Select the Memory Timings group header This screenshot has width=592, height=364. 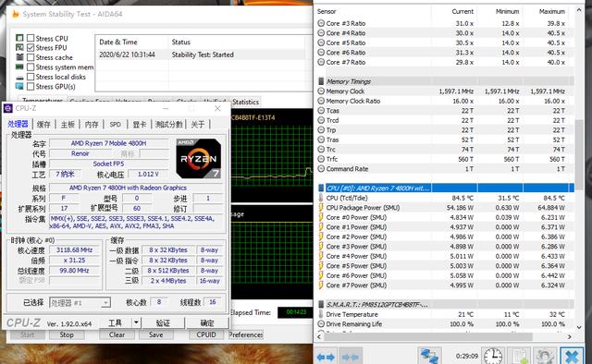point(446,81)
